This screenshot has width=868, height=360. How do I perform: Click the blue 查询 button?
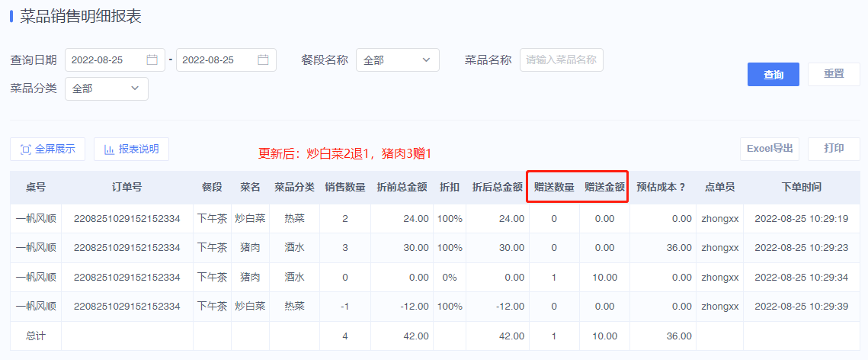point(774,74)
